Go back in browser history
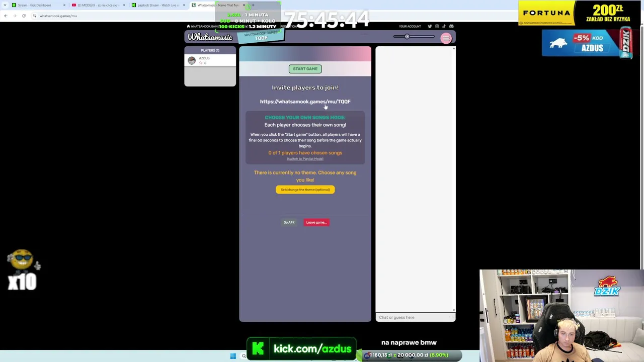Screen dimensions: 644x362 pyautogui.click(x=6, y=16)
